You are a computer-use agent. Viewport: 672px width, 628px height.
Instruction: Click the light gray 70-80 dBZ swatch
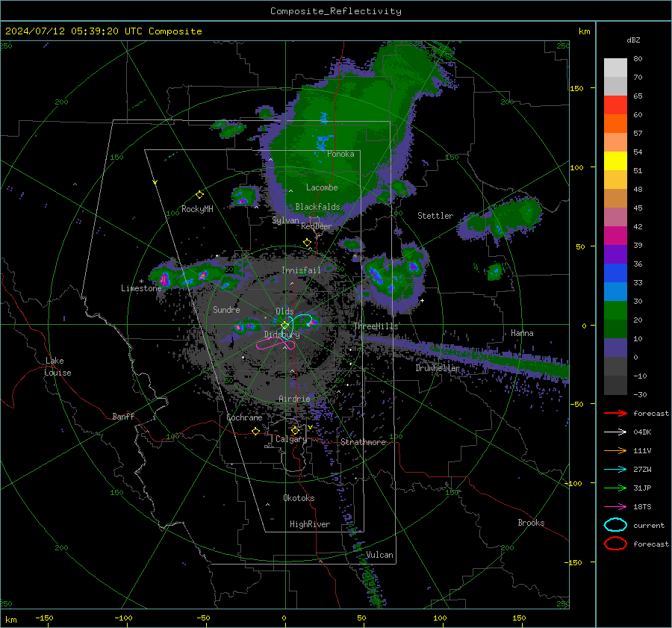pyautogui.click(x=615, y=67)
